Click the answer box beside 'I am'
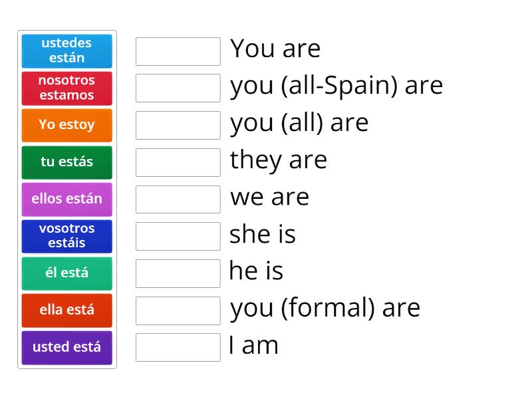This screenshot has height=399, width=532. click(x=178, y=346)
